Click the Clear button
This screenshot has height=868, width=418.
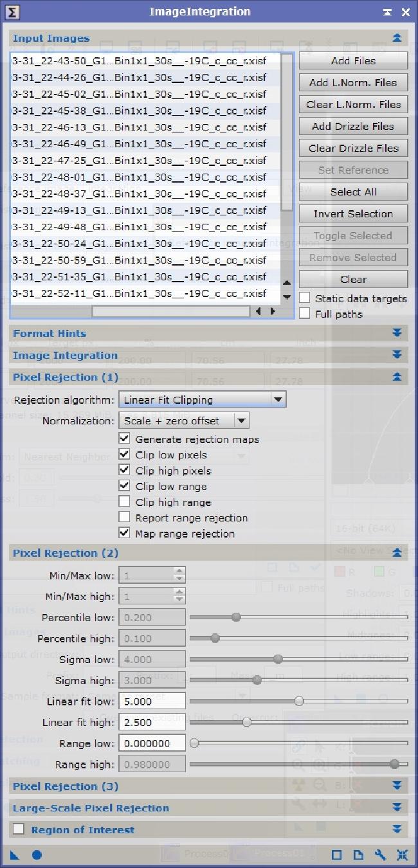coord(353,279)
